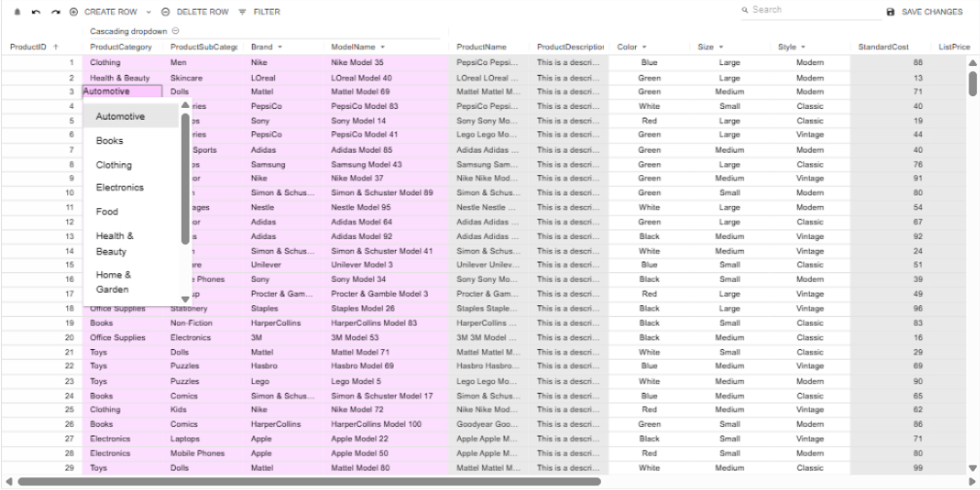The height and width of the screenshot is (490, 980).
Task: Click the StandardCost column header
Action: point(883,47)
